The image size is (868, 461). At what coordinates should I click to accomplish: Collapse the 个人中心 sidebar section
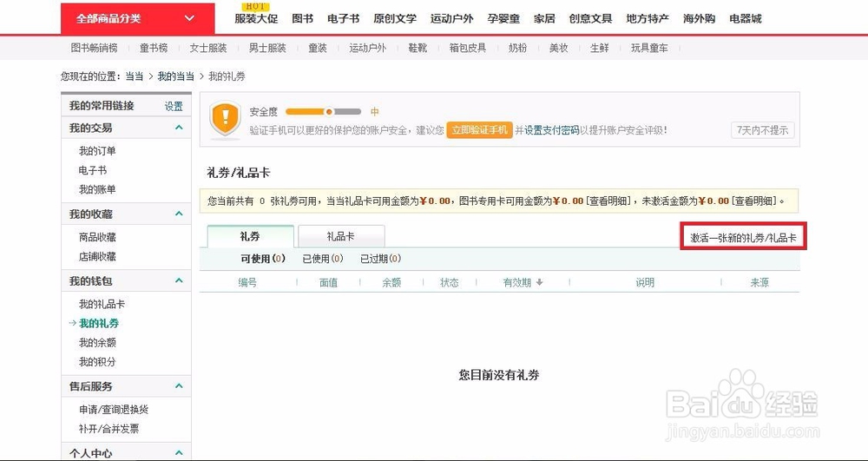tap(179, 452)
